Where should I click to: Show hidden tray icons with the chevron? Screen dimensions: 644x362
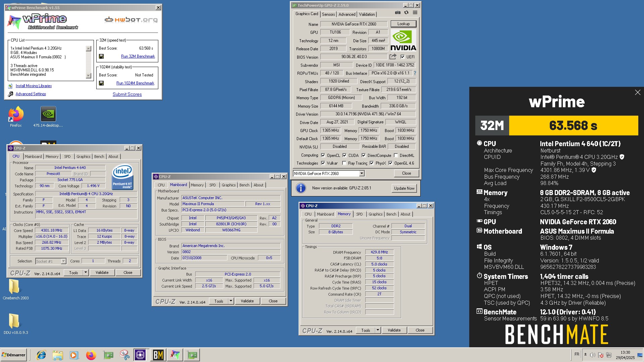[x=585, y=355]
